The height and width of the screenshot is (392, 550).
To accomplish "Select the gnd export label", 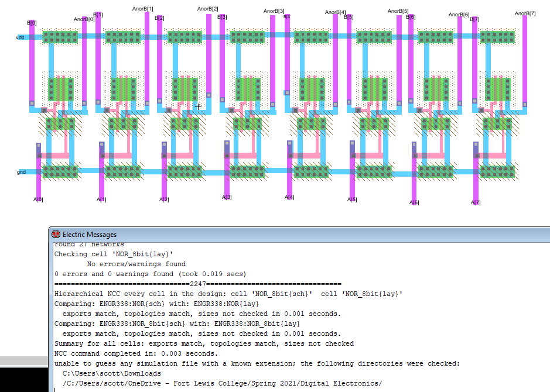I will 22,172.
